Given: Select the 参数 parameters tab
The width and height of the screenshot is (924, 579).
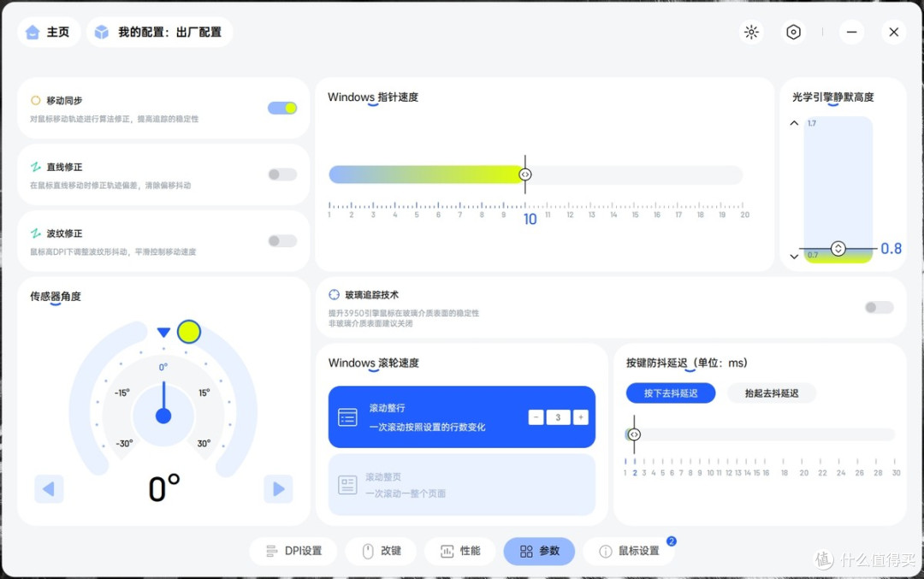Looking at the screenshot, I should pyautogui.click(x=539, y=552).
